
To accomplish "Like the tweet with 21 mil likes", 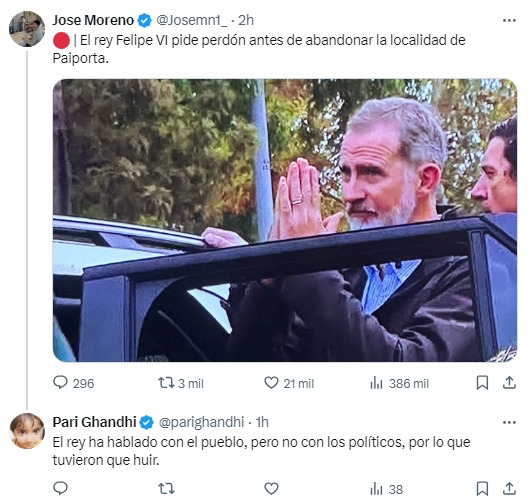I will pos(289,383).
